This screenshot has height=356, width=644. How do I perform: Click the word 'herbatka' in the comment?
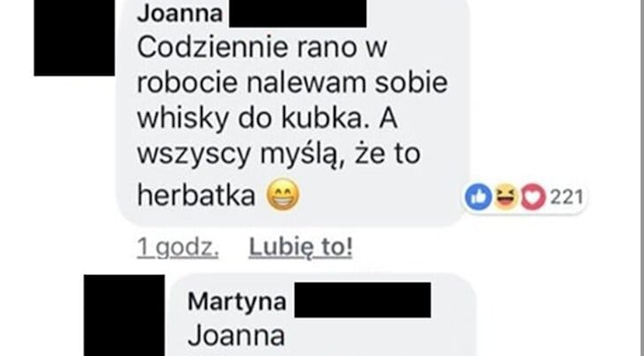196,195
